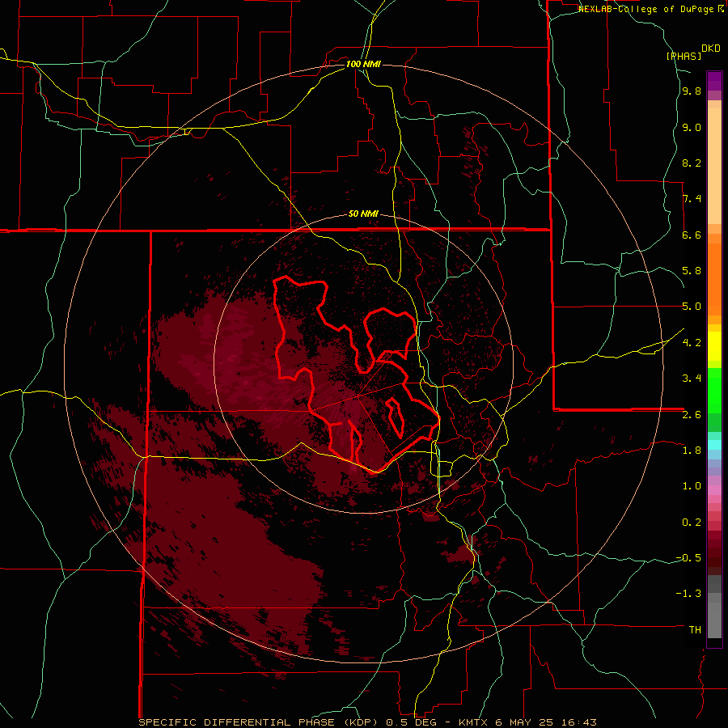Screen dimensions: 728x728
Task: Click the TH threshold label
Action: (695, 630)
